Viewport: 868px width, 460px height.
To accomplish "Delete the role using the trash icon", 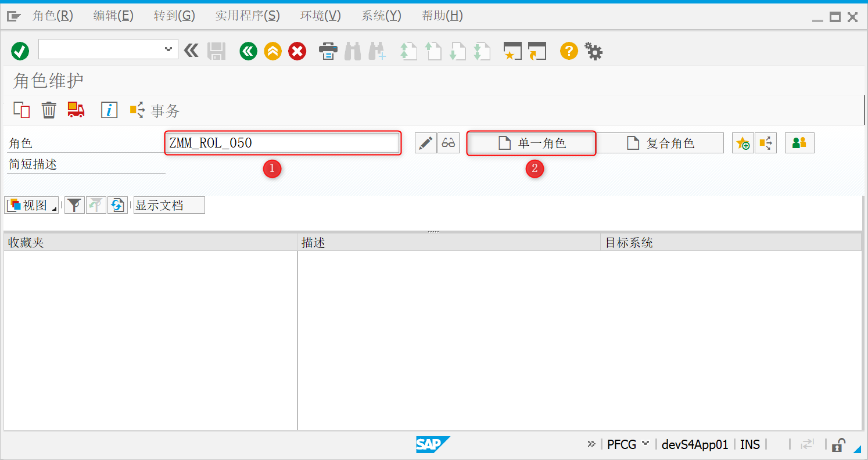I will click(x=49, y=110).
